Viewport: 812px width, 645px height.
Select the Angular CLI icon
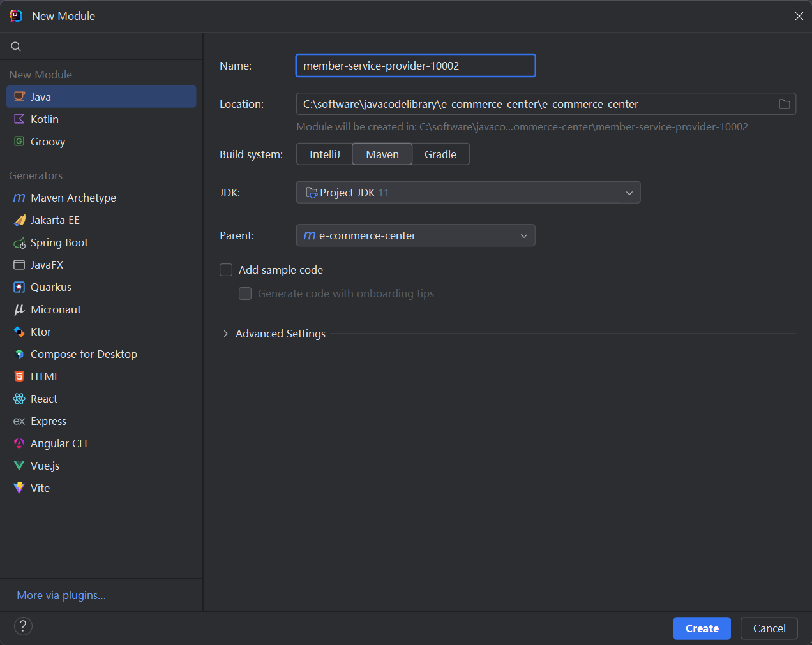coord(19,444)
